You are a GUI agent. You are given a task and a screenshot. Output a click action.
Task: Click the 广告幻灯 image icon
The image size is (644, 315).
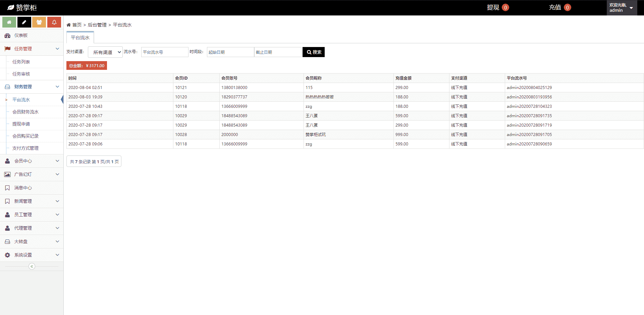[x=7, y=175]
